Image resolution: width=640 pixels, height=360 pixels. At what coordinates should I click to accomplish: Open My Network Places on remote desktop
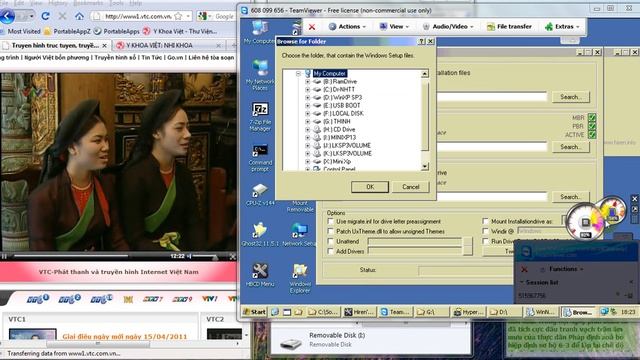tap(260, 74)
